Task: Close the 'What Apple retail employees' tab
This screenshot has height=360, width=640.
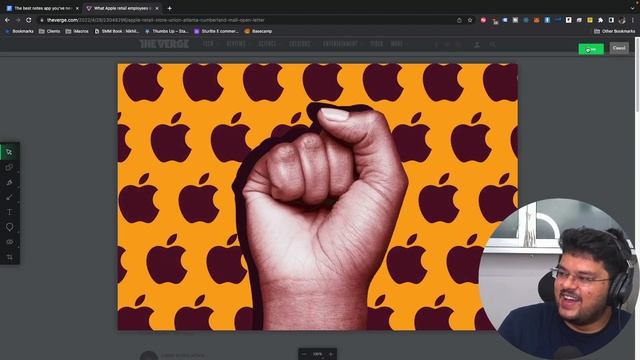Action: pyautogui.click(x=157, y=8)
